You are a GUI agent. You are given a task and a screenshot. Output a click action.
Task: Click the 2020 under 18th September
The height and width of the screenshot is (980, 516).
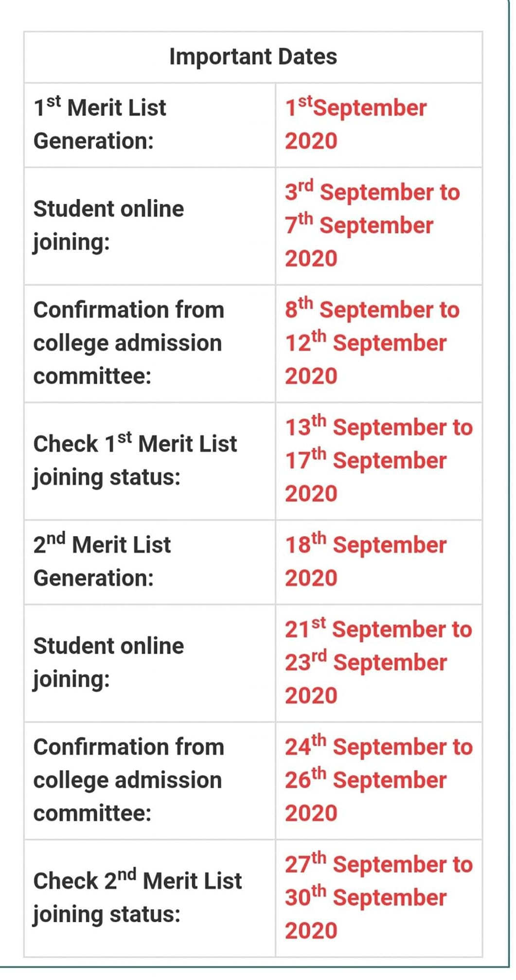(x=311, y=578)
